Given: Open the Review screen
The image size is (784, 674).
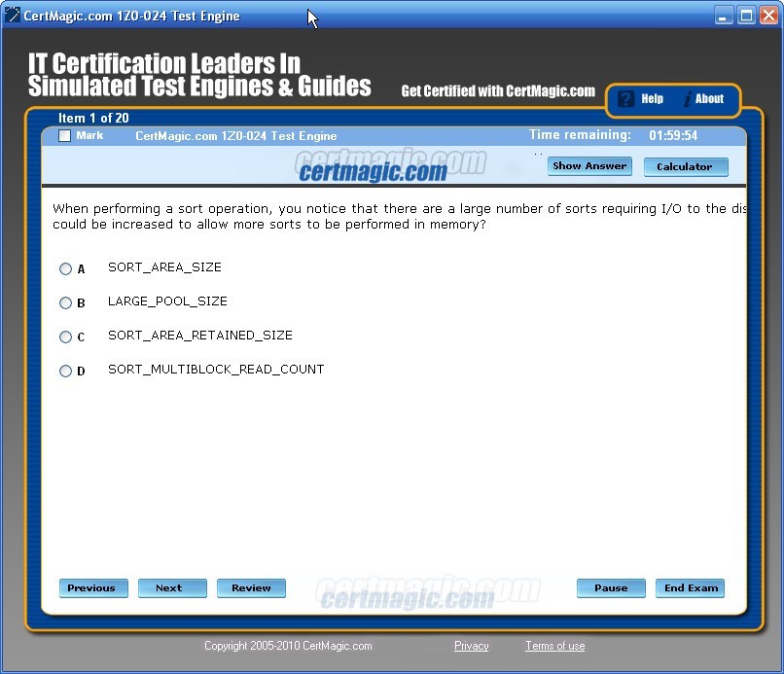Looking at the screenshot, I should coord(251,588).
